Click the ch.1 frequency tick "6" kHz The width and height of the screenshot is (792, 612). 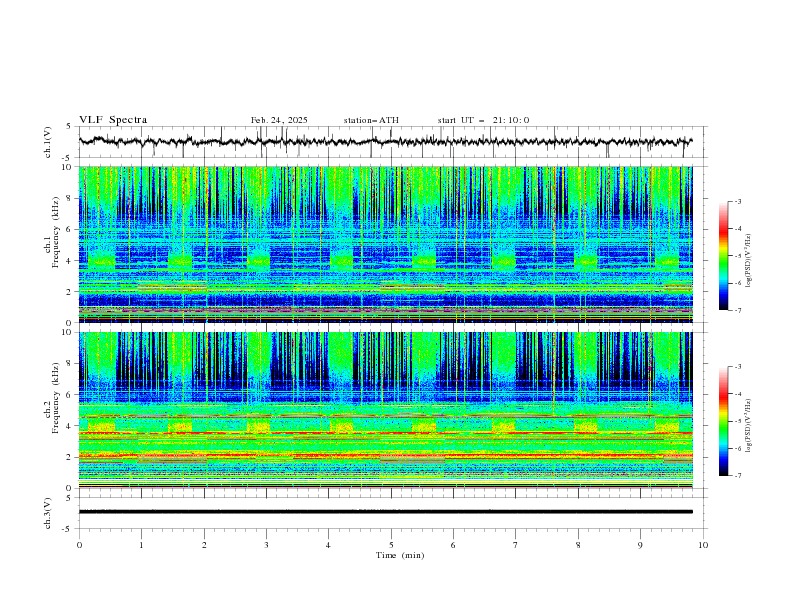(x=70, y=229)
